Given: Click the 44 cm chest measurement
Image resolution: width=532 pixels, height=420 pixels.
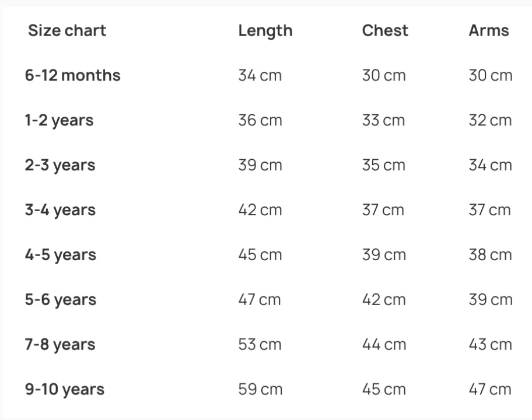Looking at the screenshot, I should click(384, 345).
